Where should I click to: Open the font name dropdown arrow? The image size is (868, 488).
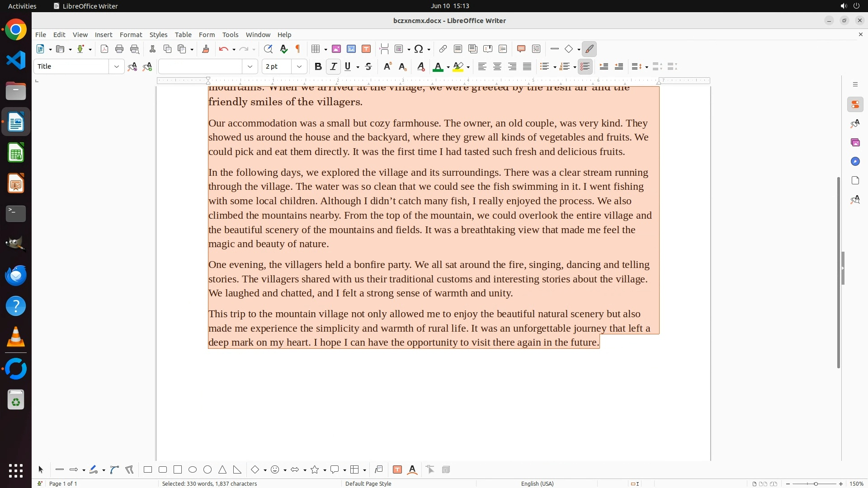pyautogui.click(x=250, y=66)
